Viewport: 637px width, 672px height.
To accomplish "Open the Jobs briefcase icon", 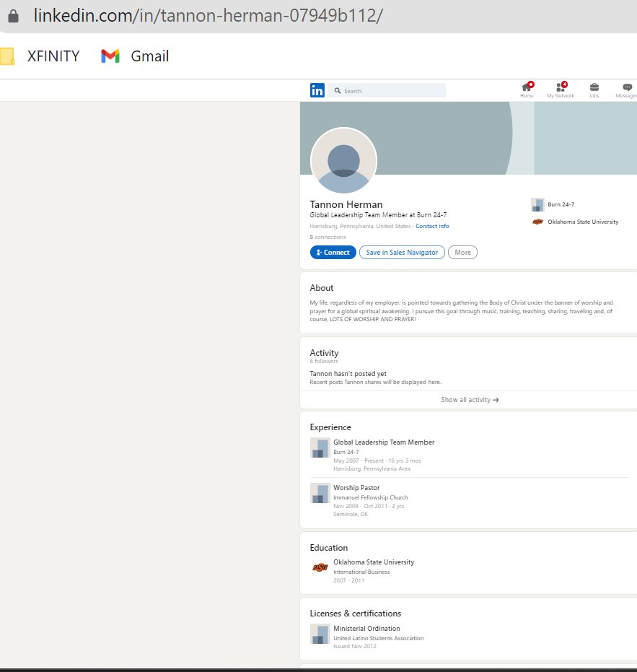I will pos(594,87).
